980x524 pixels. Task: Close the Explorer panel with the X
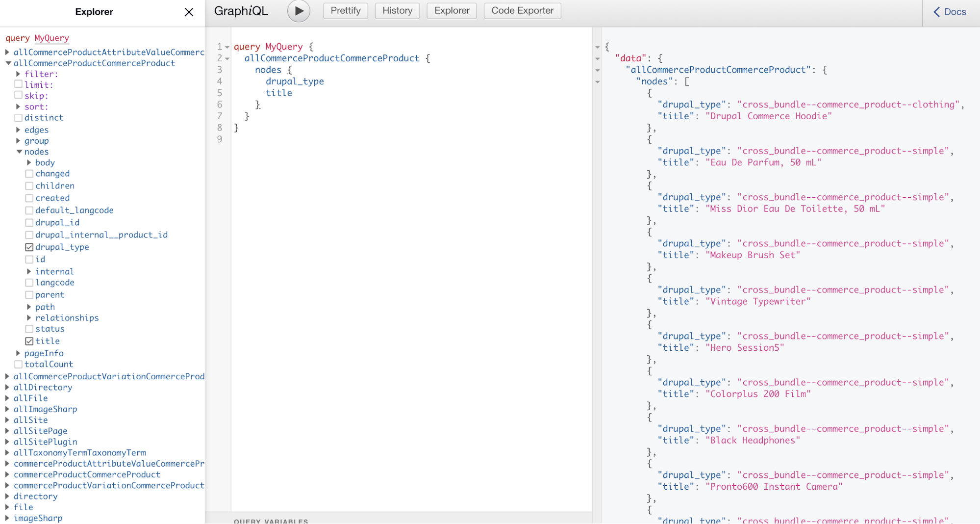[x=189, y=12]
